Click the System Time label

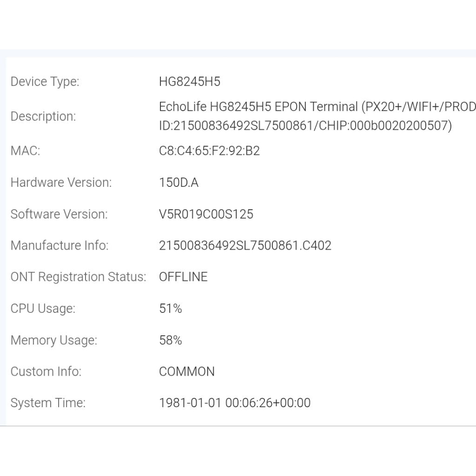pyautogui.click(x=48, y=403)
